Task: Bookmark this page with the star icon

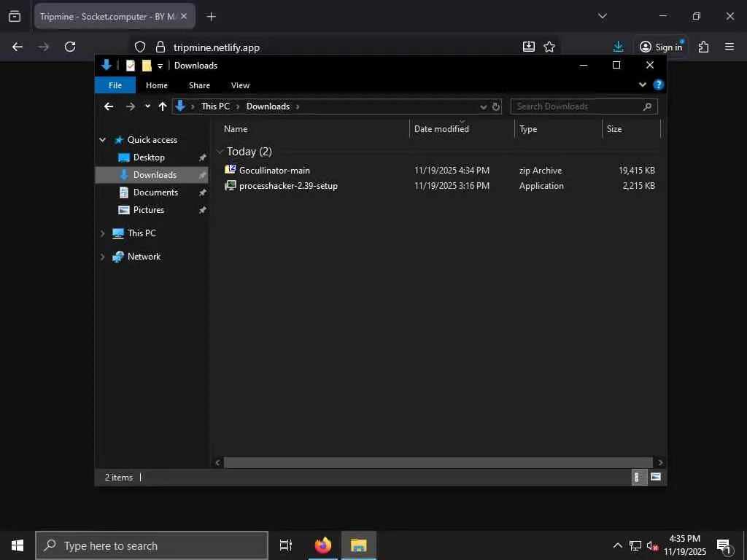Action: [x=549, y=47]
